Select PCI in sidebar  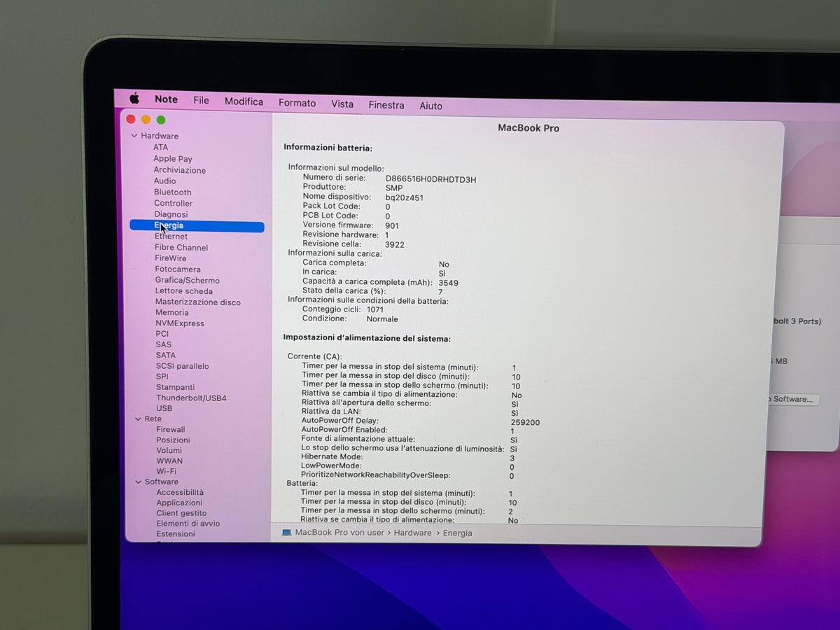pos(162,334)
